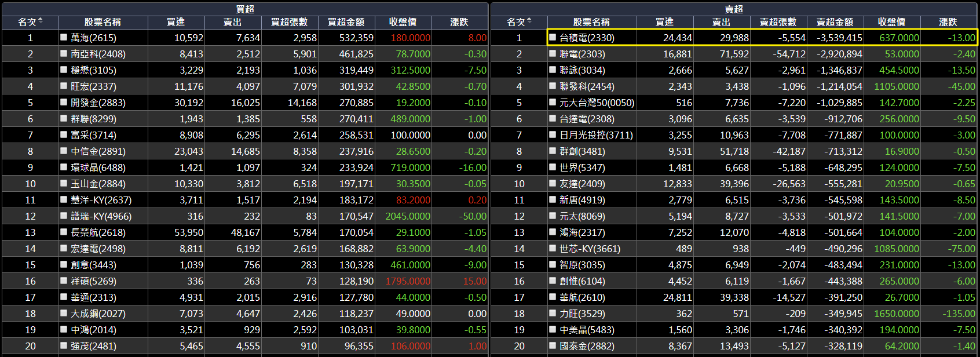Select 慧洋-KY(2637) row name
The width and height of the screenshot is (980, 357).
coord(101,200)
